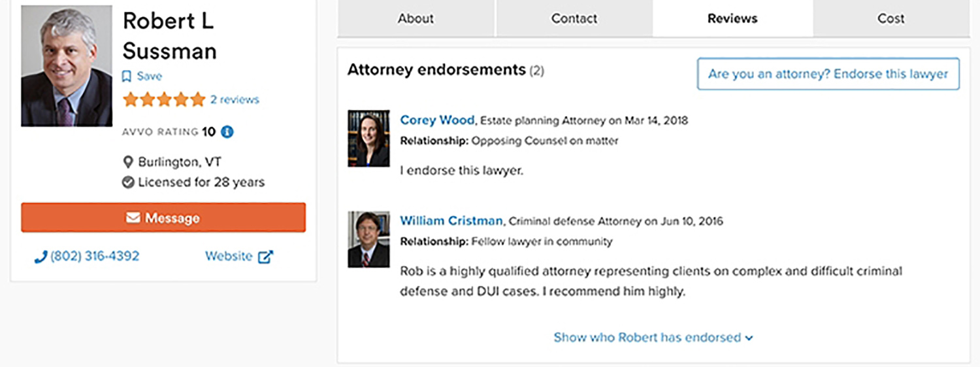Click the phone icon beside the number

click(41, 257)
